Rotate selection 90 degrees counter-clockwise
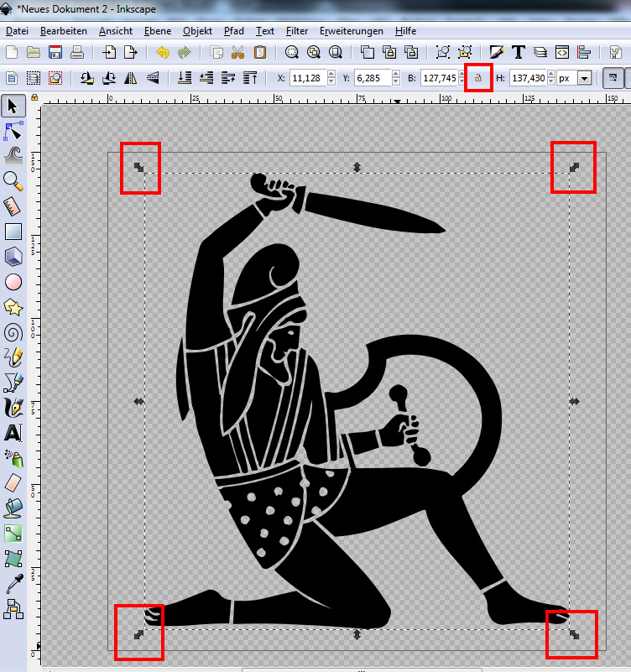 (x=86, y=78)
